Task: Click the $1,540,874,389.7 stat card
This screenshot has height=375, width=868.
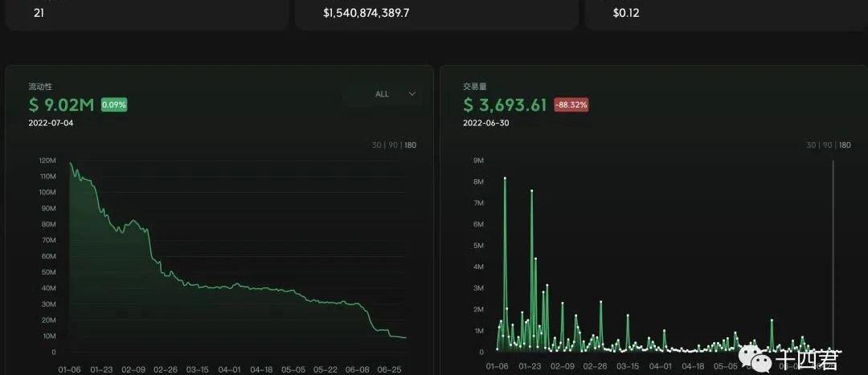Action: (x=436, y=14)
